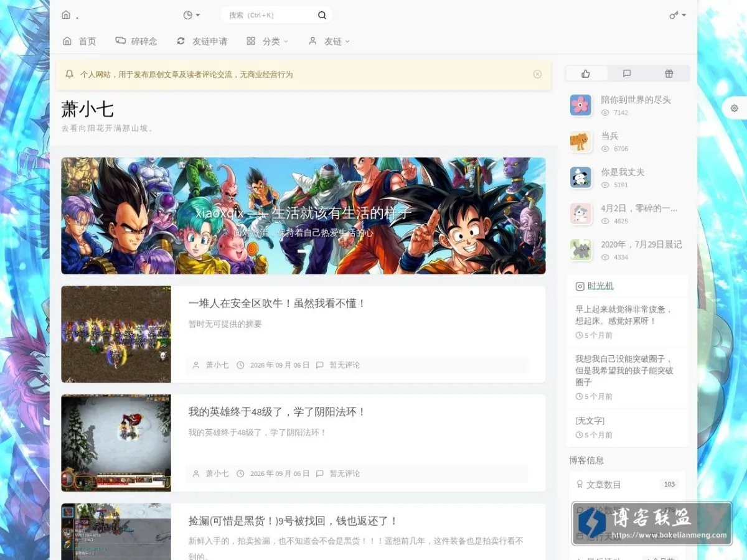Expand the 分类 nav dropdown
This screenshot has height=560, width=747.
[x=268, y=41]
